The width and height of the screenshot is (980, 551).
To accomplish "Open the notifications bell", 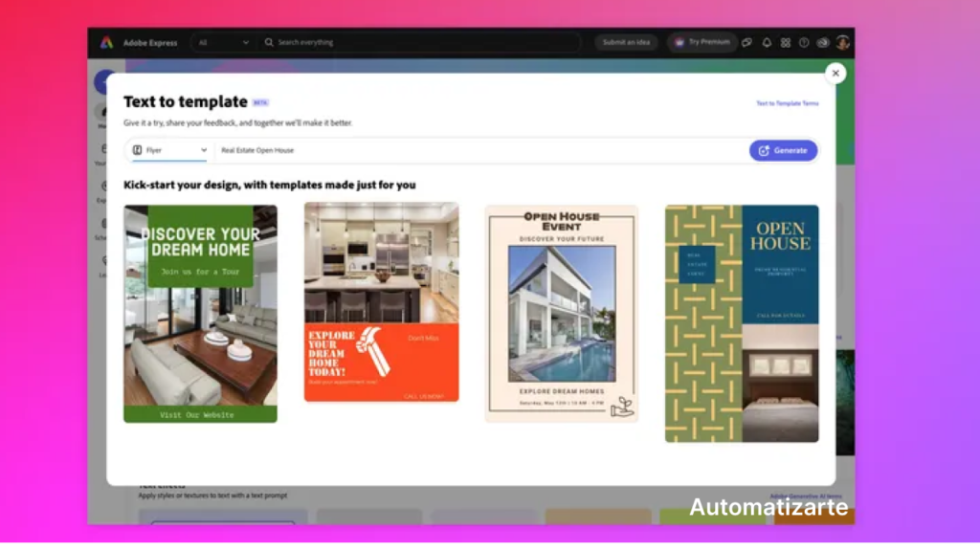I will [767, 42].
